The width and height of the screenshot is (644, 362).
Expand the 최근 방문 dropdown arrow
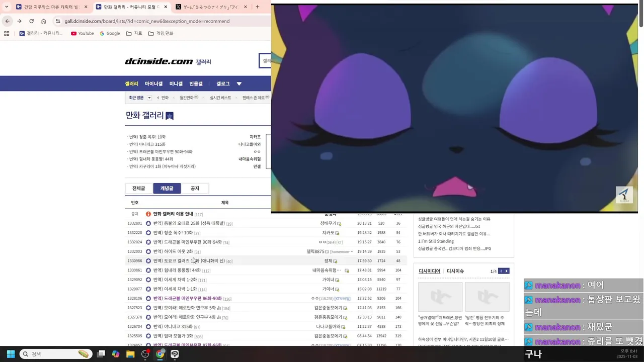click(x=149, y=98)
